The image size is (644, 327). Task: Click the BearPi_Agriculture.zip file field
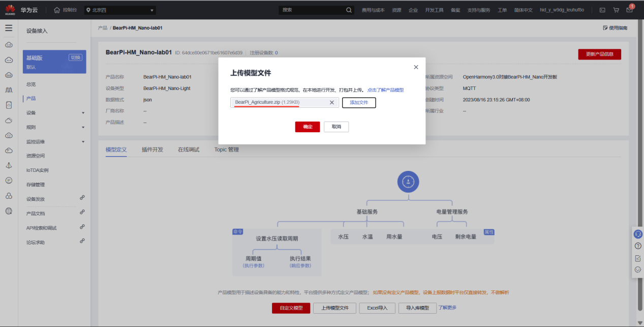pyautogui.click(x=284, y=102)
